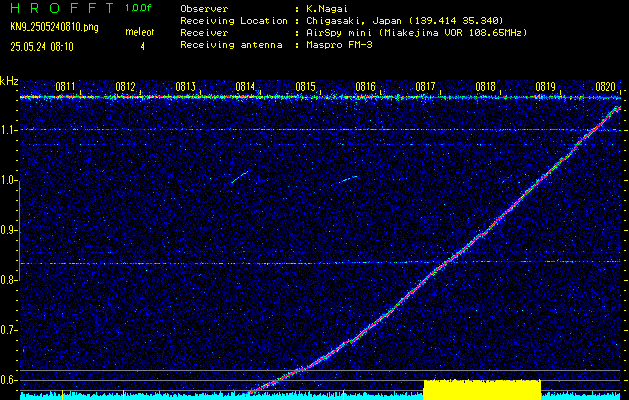Click the yellow signal level block
This screenshot has width=629, height=400.
[x=482, y=390]
